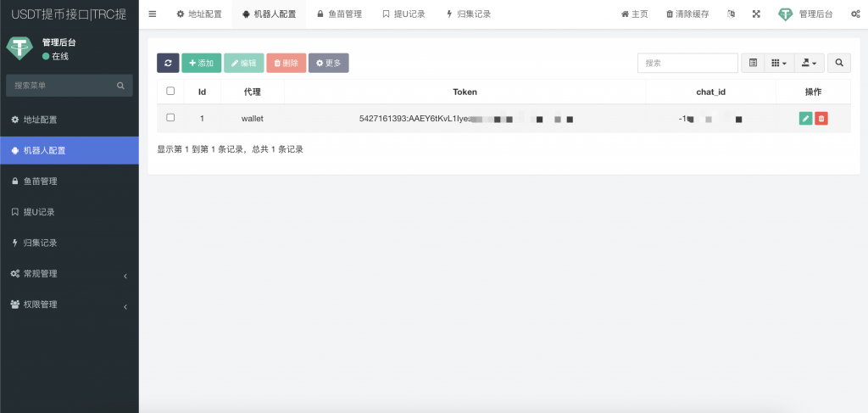Toggle table card view icon
Viewport: 868px width, 413px height.
tap(752, 63)
